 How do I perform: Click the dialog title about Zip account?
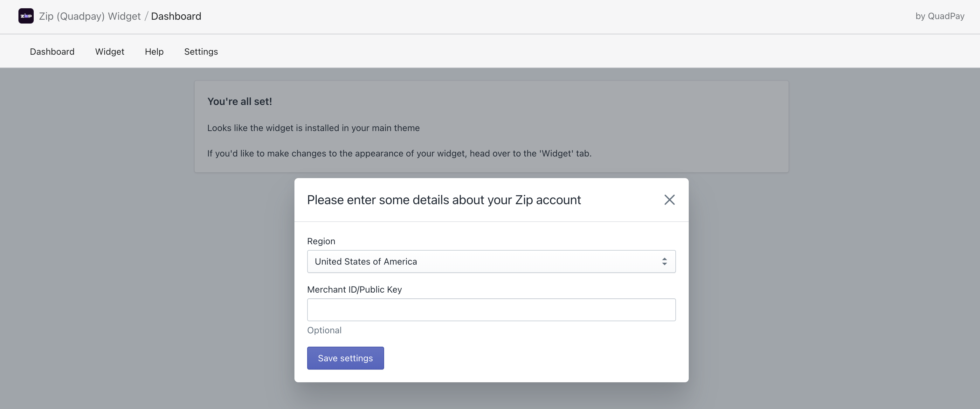pos(444,200)
